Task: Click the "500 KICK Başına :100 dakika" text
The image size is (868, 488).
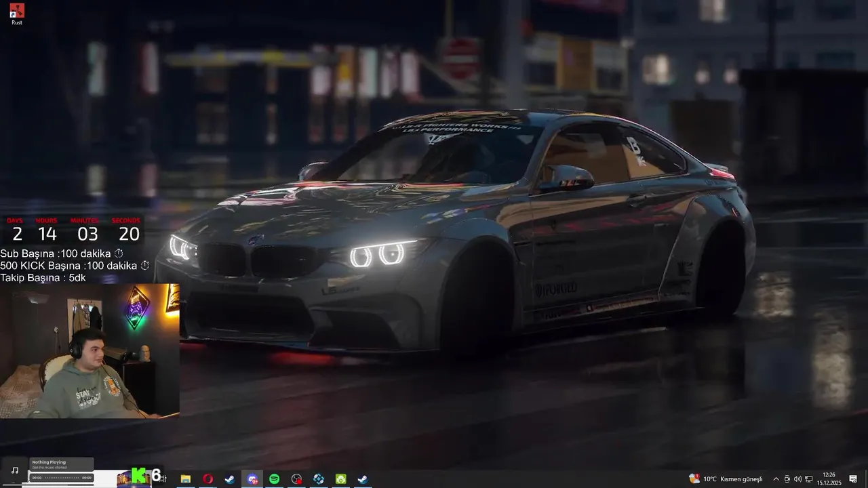Action: coord(75,266)
